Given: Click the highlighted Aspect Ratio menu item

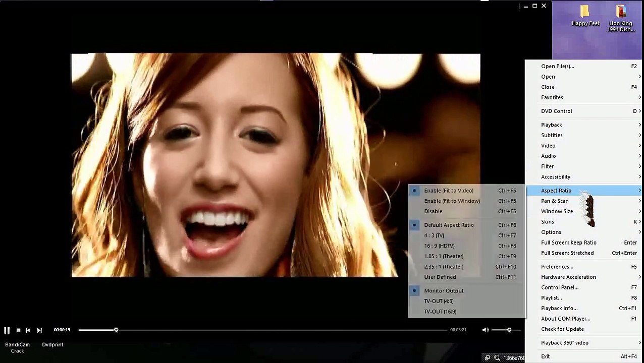Looking at the screenshot, I should point(584,191).
